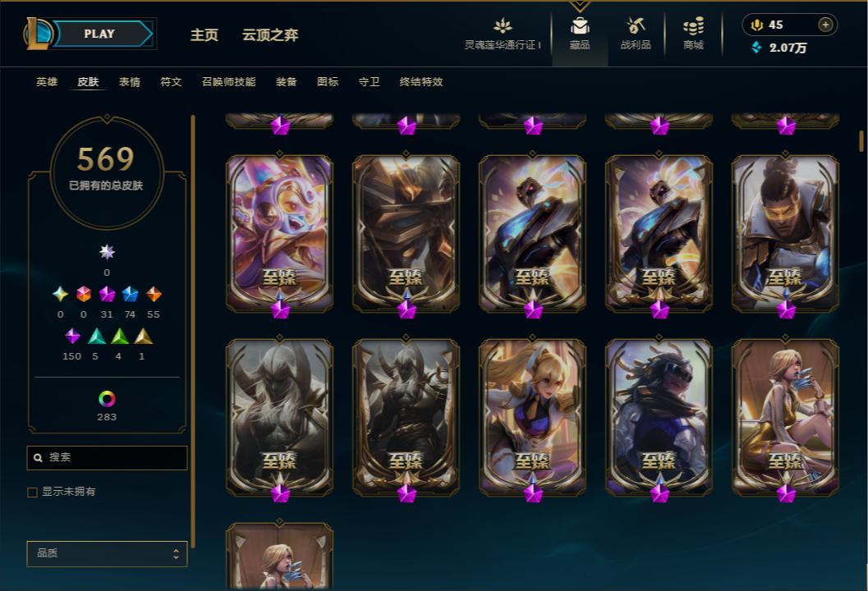The image size is (868, 591).
Task: Click the PLAY button
Action: [99, 34]
